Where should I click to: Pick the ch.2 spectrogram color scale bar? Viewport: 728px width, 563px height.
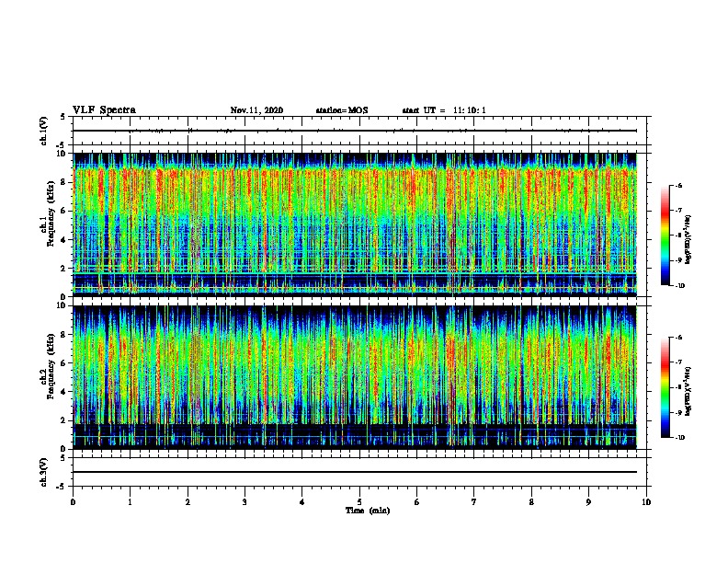pyautogui.click(x=665, y=387)
